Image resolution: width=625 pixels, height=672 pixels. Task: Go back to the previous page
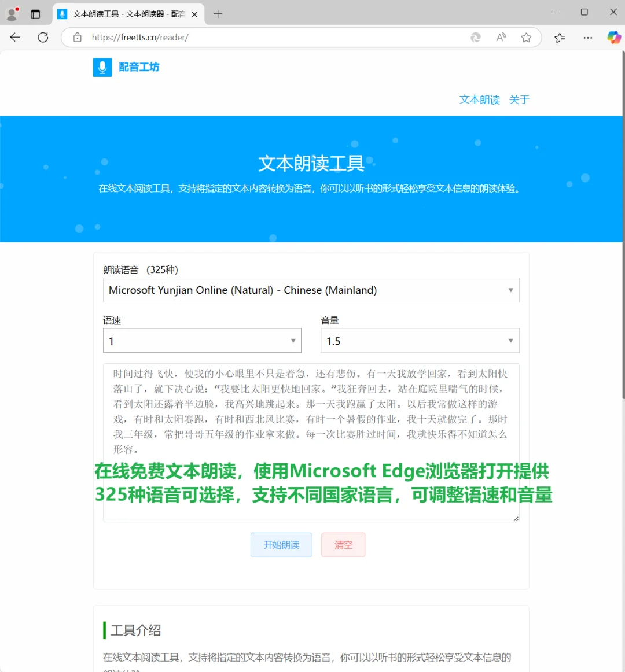tap(16, 37)
